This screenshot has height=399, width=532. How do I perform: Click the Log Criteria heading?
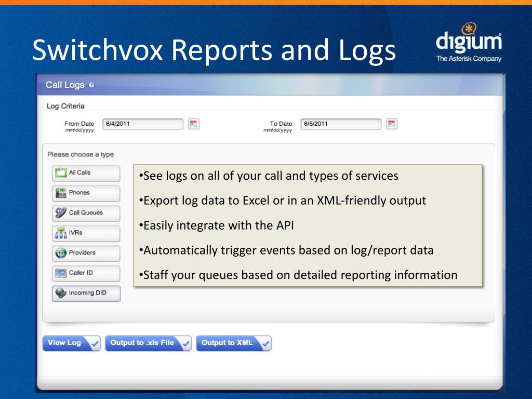[x=65, y=106]
